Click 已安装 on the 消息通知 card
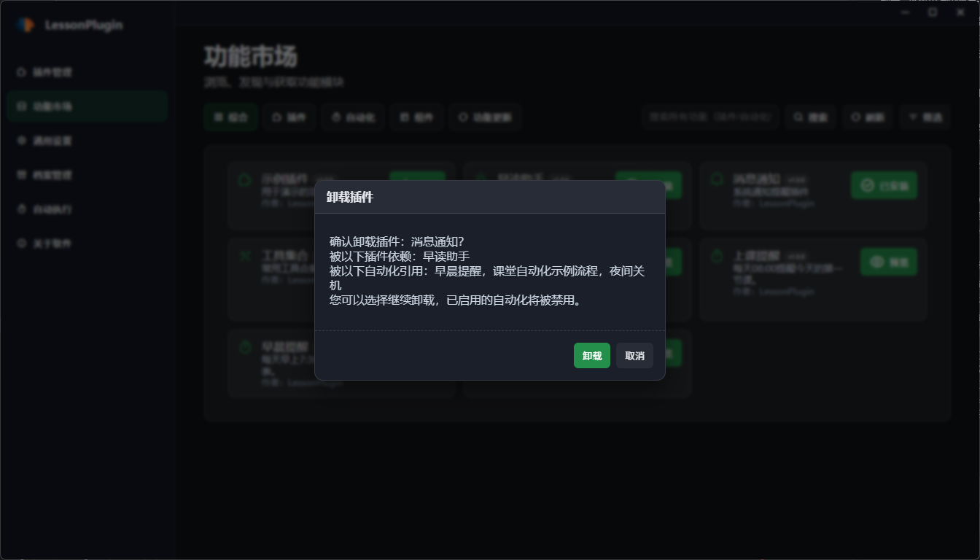Screen dimensions: 980x560 (x=884, y=185)
